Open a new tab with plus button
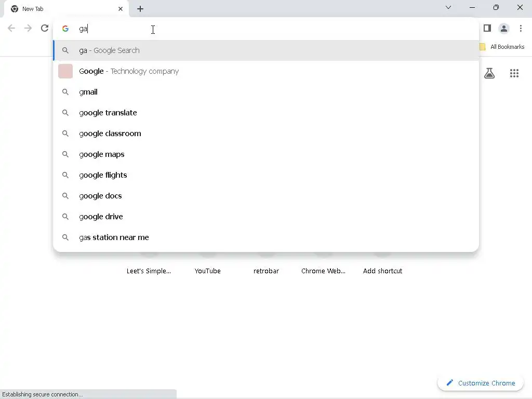The height and width of the screenshot is (399, 532). click(140, 9)
